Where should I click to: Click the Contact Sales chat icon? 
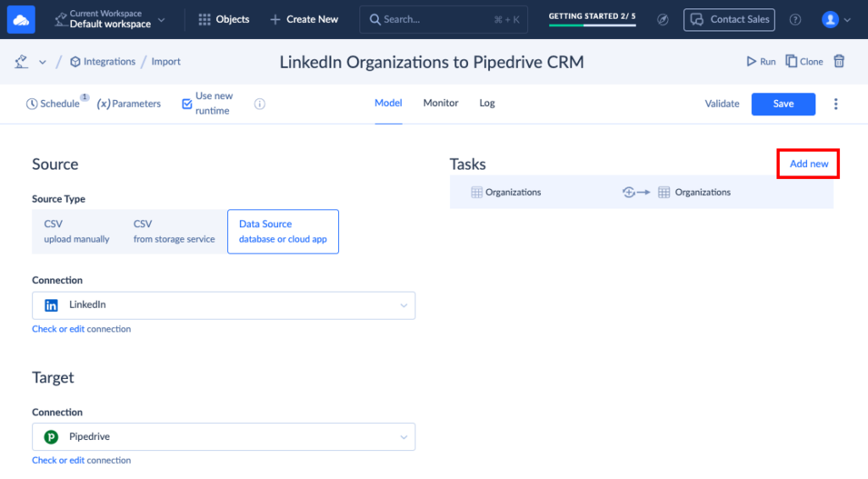pyautogui.click(x=697, y=20)
